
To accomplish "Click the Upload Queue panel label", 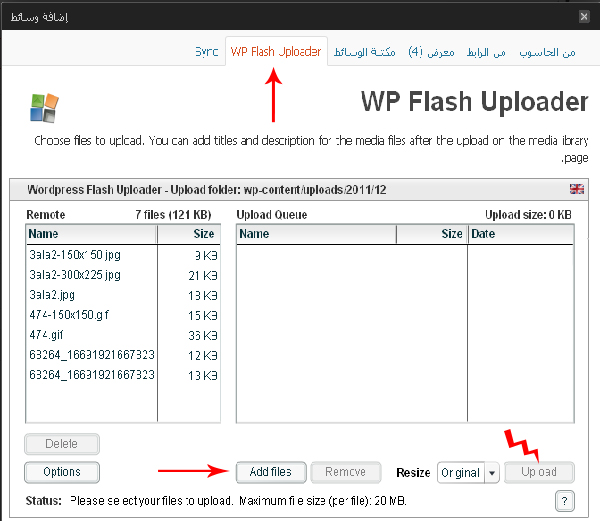I will pos(272,215).
